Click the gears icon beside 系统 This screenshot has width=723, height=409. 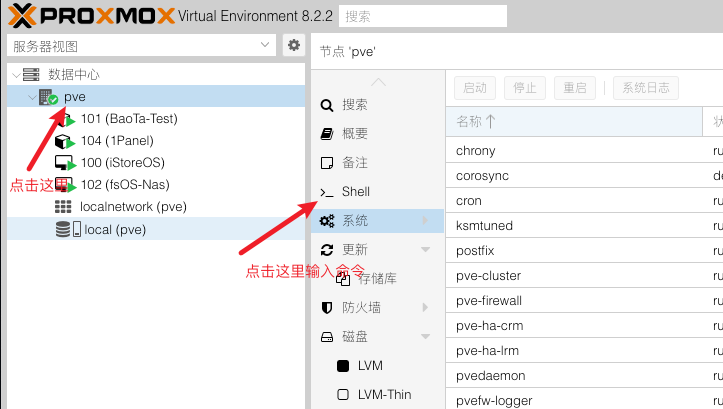coord(327,221)
